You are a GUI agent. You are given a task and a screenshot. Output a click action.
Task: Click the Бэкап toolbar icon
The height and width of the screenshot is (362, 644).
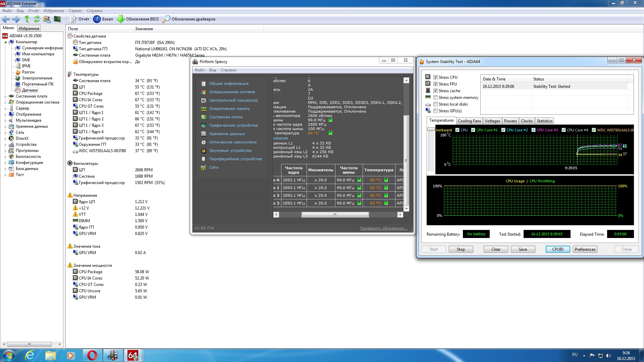[97, 19]
